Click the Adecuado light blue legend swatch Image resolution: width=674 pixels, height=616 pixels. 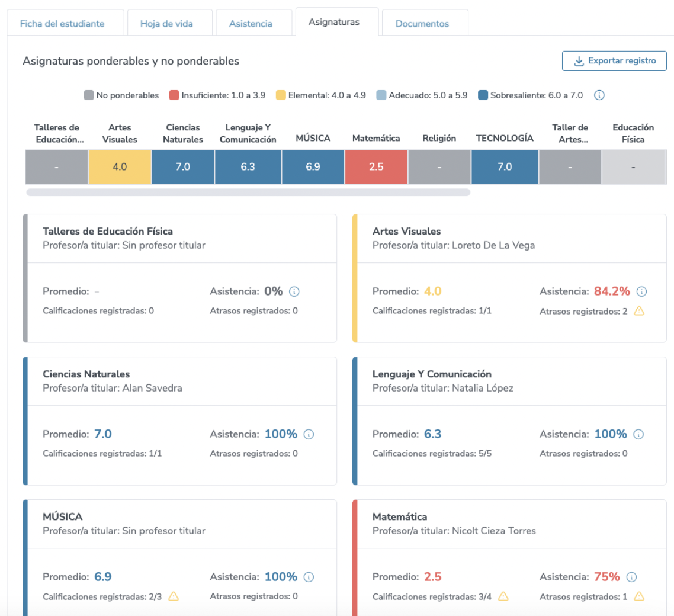pyautogui.click(x=381, y=95)
